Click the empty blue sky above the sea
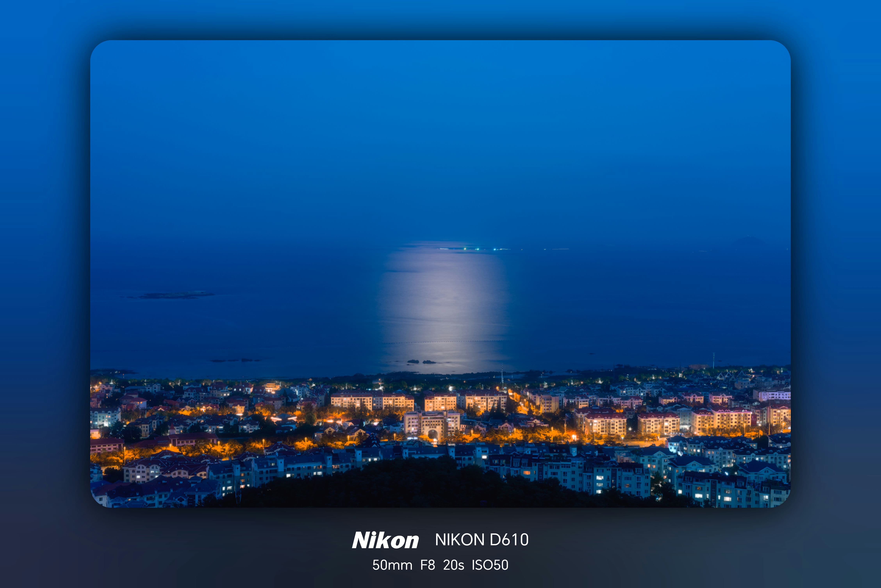This screenshot has height=588, width=881. coord(439,131)
